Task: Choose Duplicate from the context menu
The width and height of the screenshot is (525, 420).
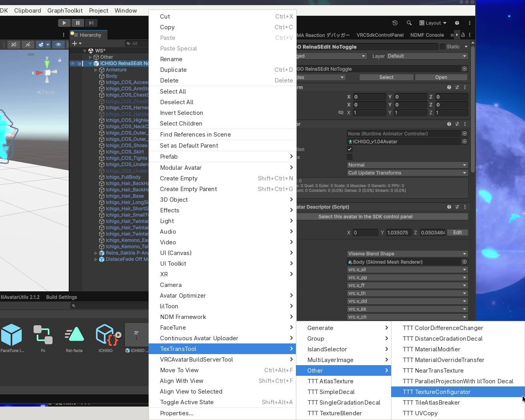Action: (x=222, y=70)
